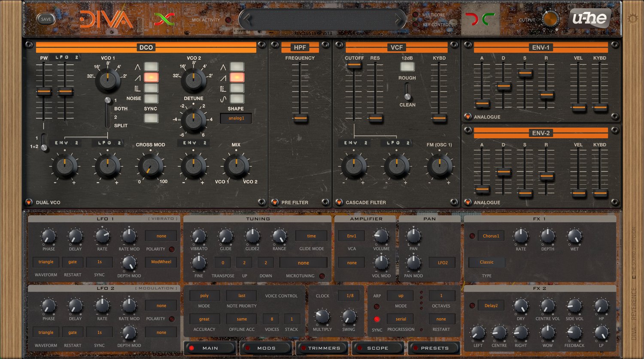The image size is (644, 359).
Task: Open VCA source Env1 dropdown
Action: (352, 236)
